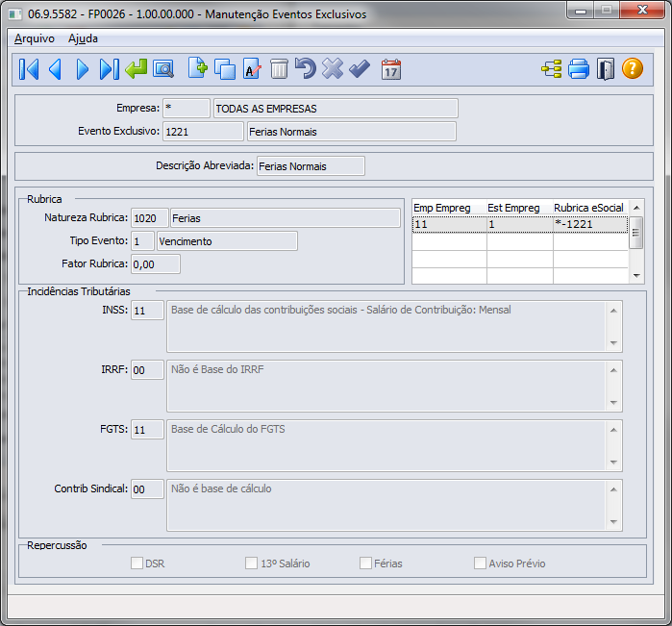Confirm with the checkmark icon
This screenshot has width=672, height=626.
(360, 68)
